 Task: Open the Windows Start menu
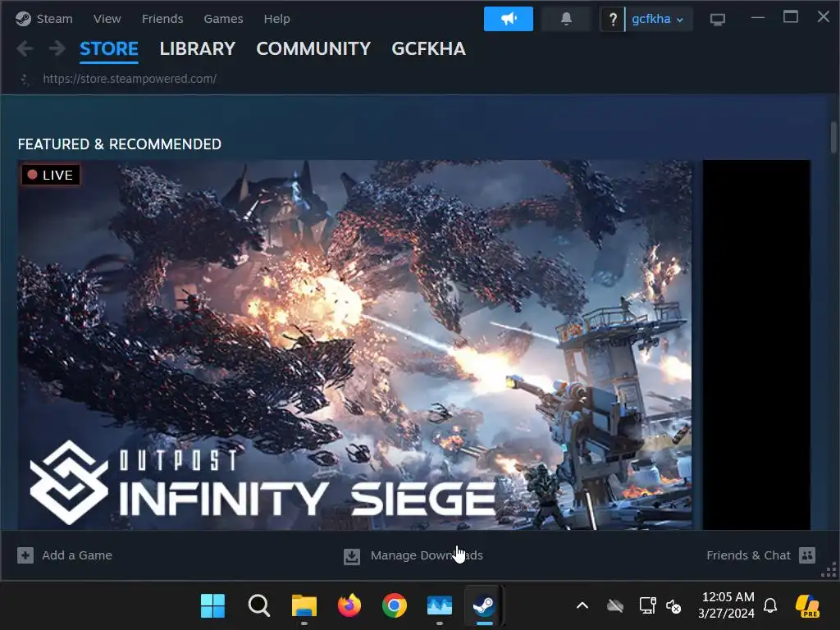pyautogui.click(x=212, y=606)
